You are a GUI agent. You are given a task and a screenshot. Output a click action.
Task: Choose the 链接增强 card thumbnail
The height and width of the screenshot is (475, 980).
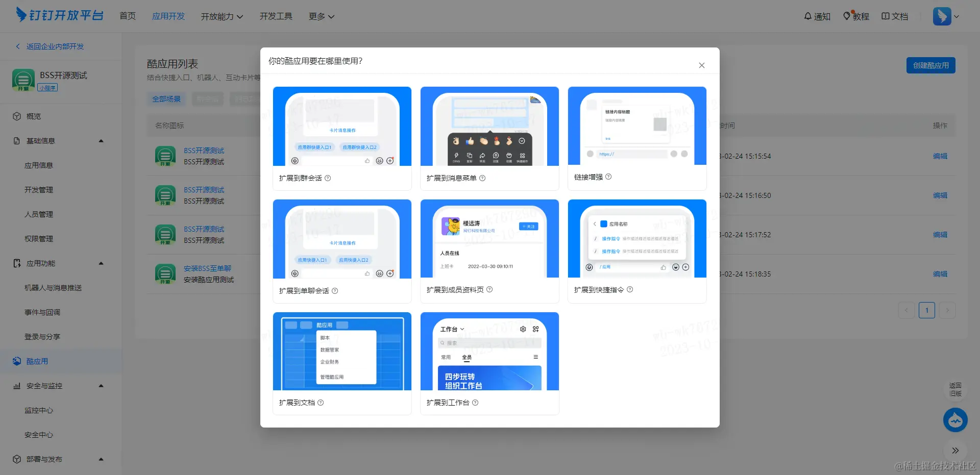pyautogui.click(x=637, y=126)
